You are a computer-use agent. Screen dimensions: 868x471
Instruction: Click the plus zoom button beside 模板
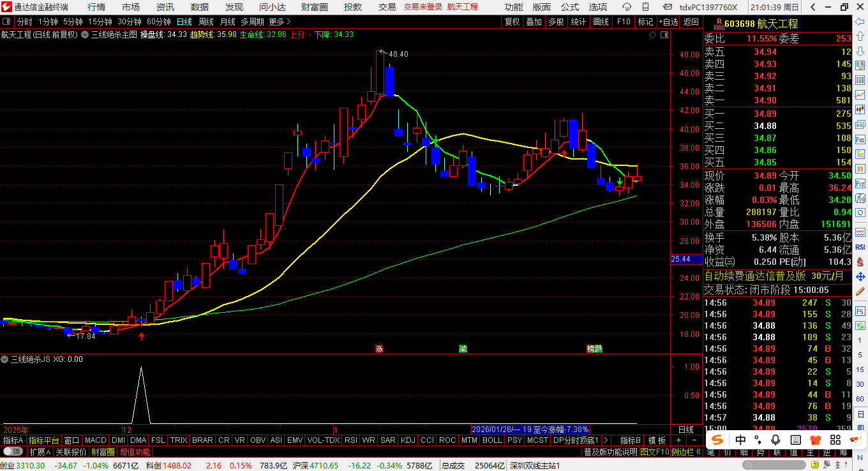[678, 440]
